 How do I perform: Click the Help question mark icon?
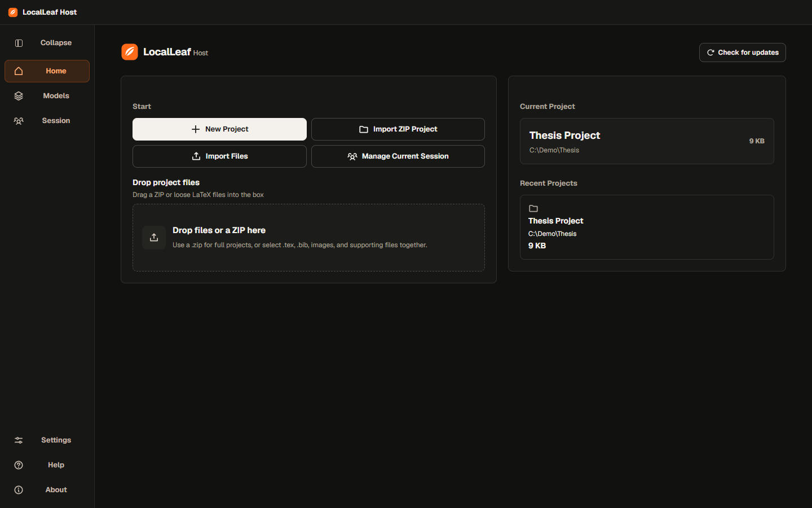(19, 465)
